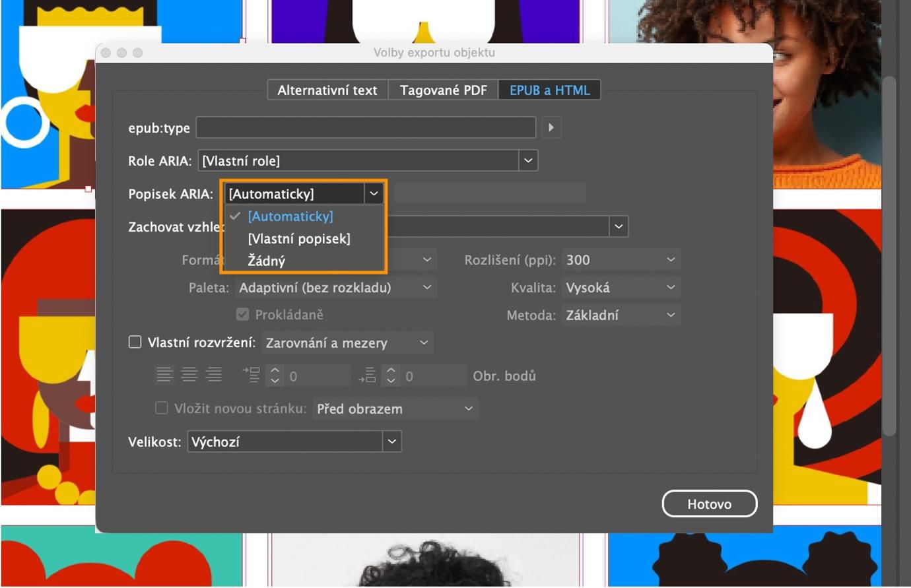Select the illustration with blue hoop earring

(x=50, y=94)
